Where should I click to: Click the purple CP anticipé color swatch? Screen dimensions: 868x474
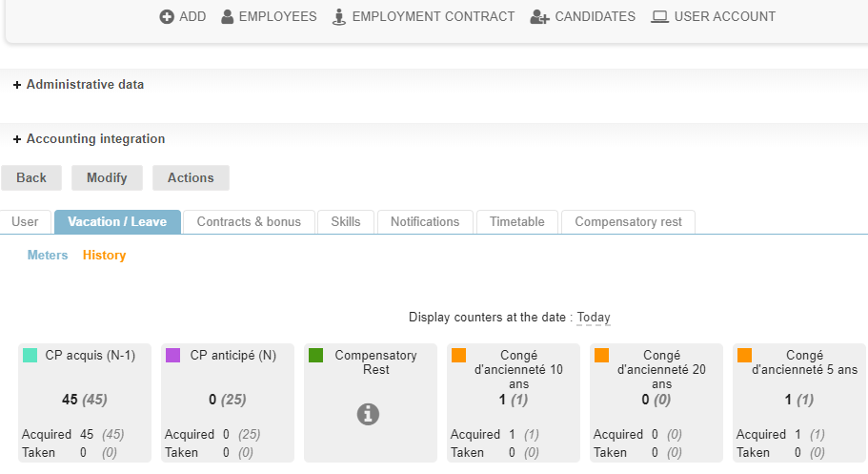pyautogui.click(x=172, y=356)
